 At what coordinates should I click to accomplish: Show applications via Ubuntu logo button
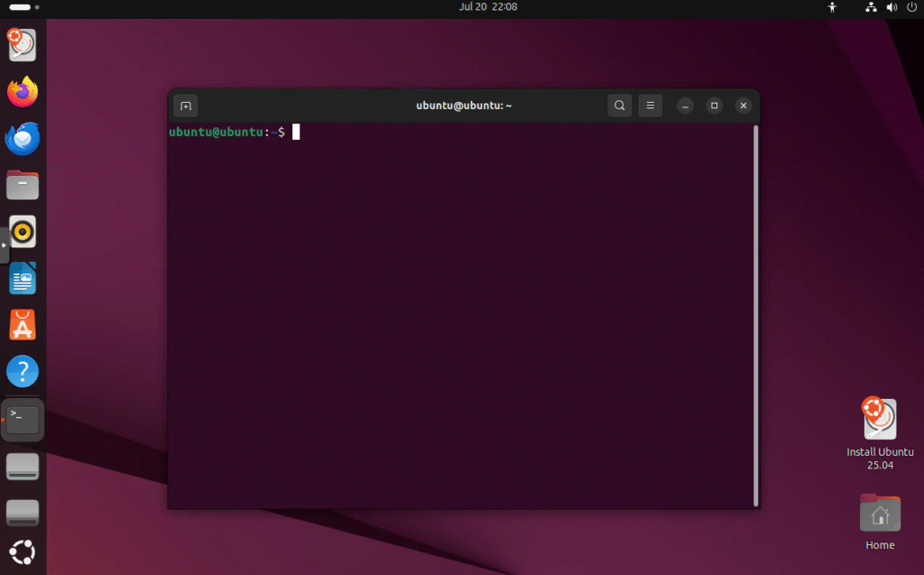tap(23, 551)
